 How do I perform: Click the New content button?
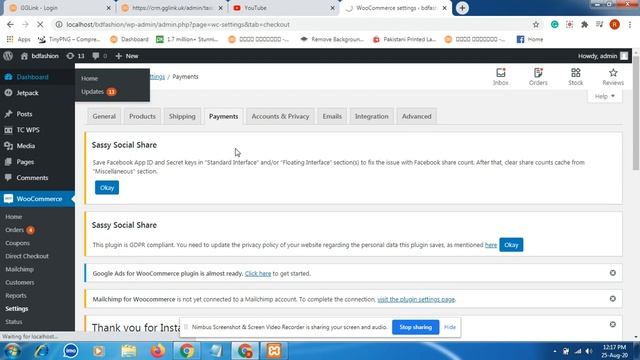coord(127,56)
